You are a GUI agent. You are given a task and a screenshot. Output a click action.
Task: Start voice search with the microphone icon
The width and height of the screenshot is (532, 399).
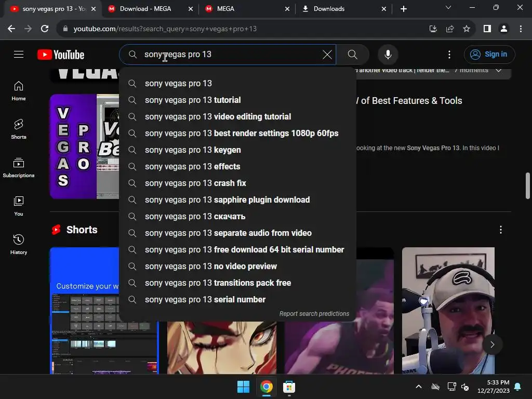tap(388, 54)
